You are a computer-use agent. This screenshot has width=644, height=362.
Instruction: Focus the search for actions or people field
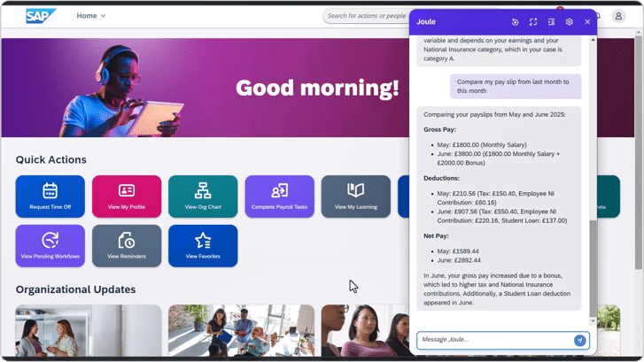coord(366,16)
